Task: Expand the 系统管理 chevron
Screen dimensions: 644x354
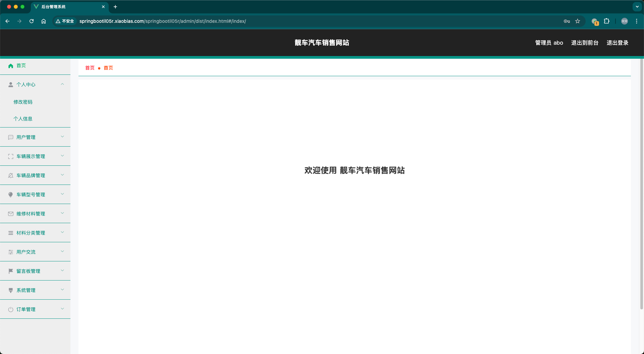Action: [x=62, y=290]
